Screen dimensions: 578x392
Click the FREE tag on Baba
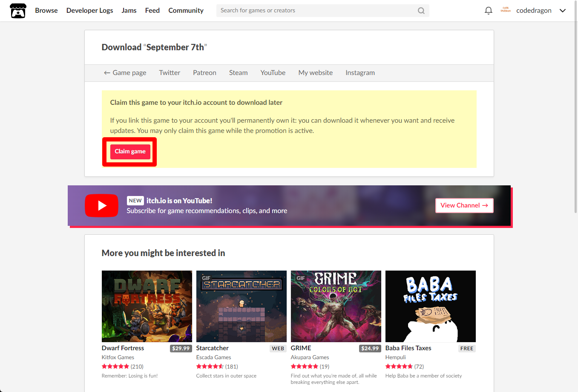467,349
